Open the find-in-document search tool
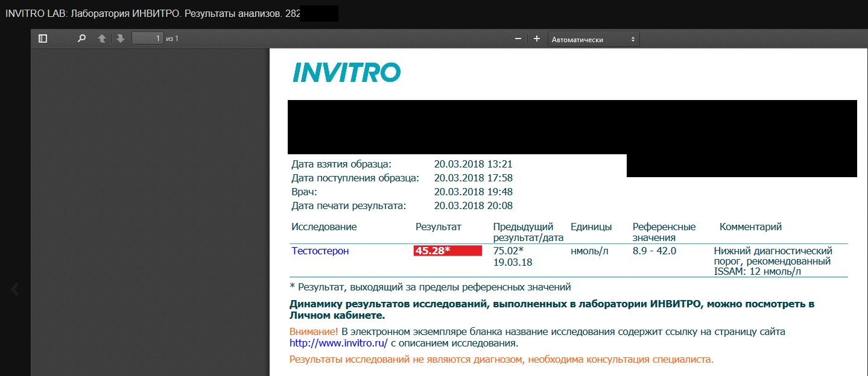This screenshot has width=868, height=376. coord(81,39)
